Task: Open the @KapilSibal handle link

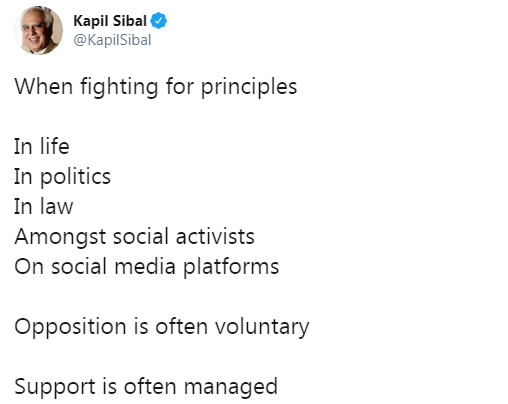Action: [x=112, y=40]
